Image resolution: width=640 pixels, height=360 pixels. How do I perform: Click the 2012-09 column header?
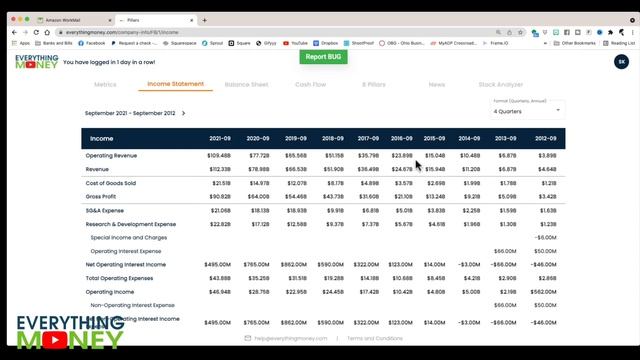pyautogui.click(x=546, y=138)
